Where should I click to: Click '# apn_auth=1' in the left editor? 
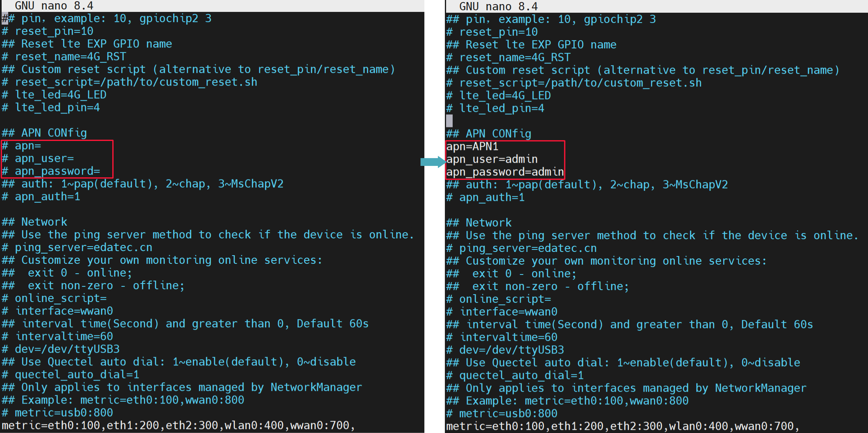click(x=41, y=197)
